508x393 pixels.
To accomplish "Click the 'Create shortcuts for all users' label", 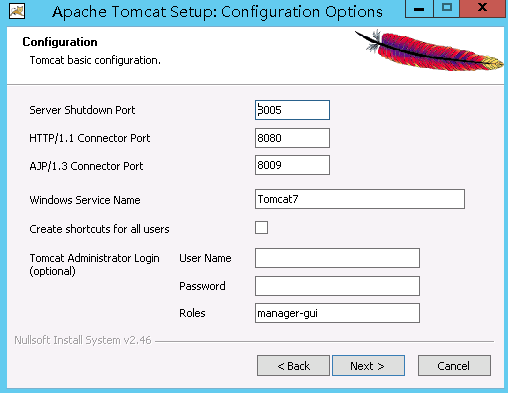I will tap(99, 229).
